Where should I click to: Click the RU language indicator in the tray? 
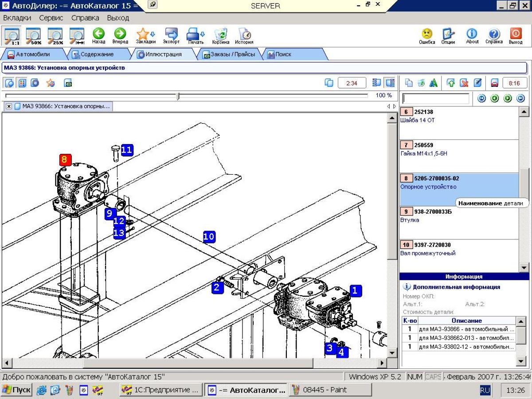485,390
